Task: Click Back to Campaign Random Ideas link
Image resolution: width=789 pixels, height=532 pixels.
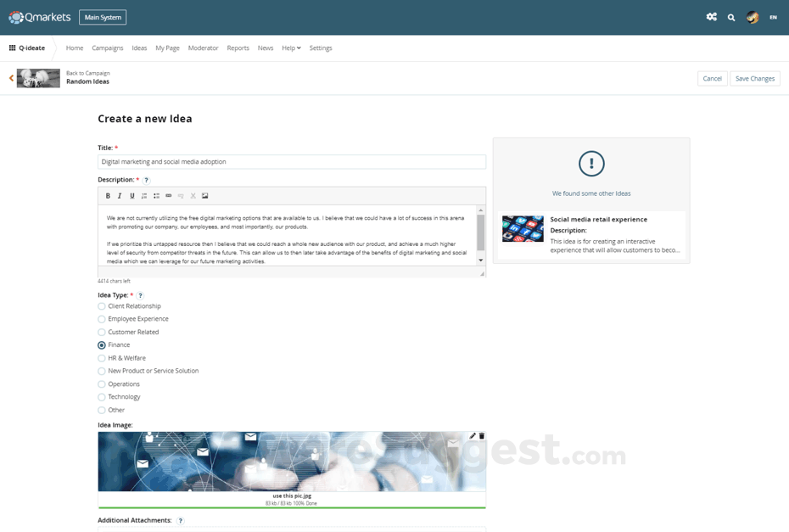Action: pyautogui.click(x=88, y=77)
